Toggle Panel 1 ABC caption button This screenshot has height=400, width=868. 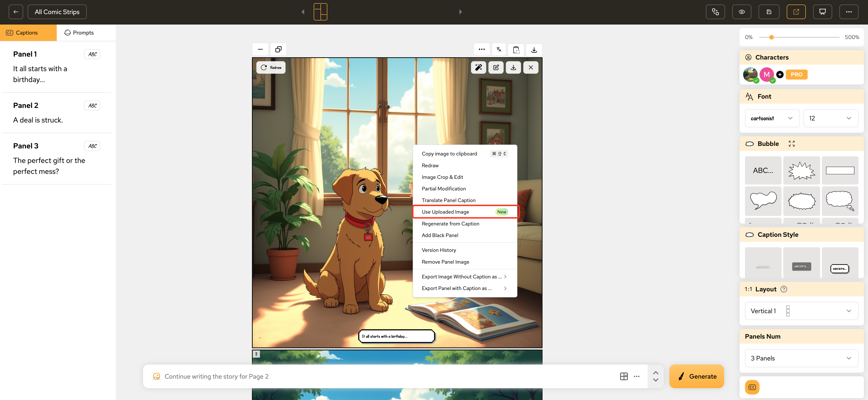coord(92,54)
